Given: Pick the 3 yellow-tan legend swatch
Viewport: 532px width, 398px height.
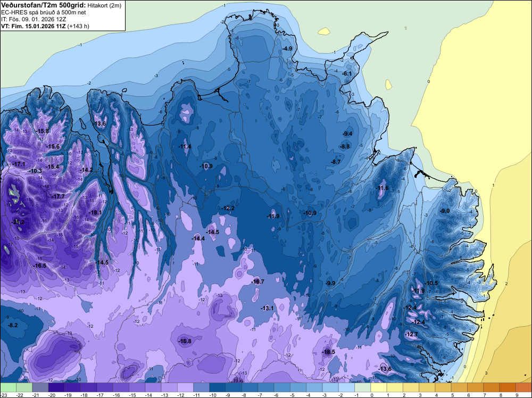Looking at the screenshot, I should click(427, 387).
